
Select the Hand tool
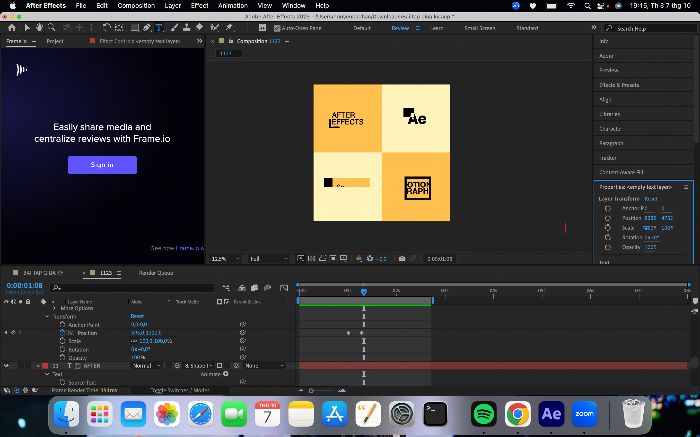coord(39,28)
